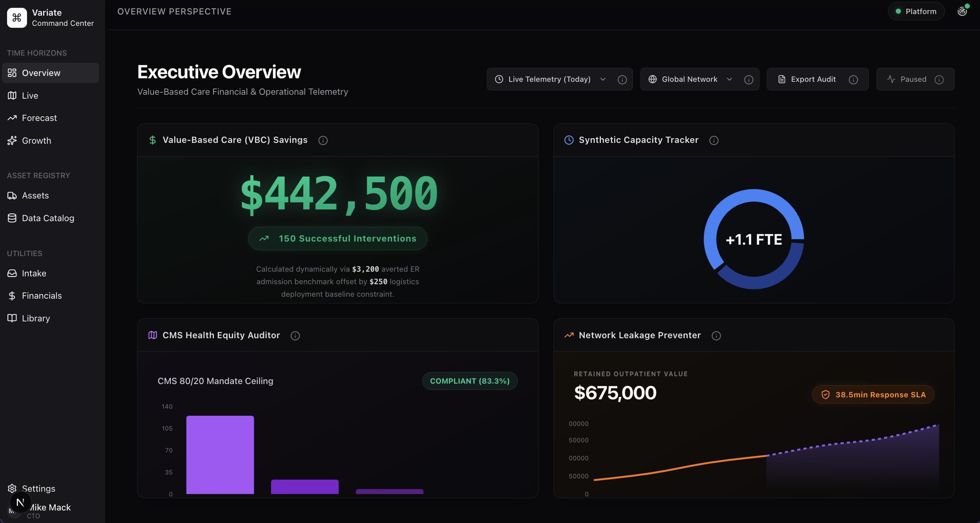Click the tallest purple bar in CMS chart
The width and height of the screenshot is (980, 523).
[x=220, y=454]
